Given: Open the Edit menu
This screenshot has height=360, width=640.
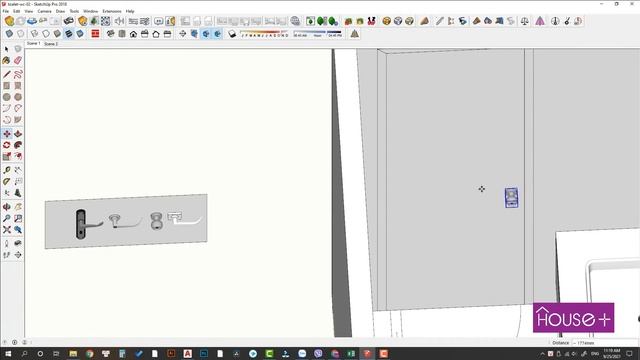Looking at the screenshot, I should pos(16,11).
